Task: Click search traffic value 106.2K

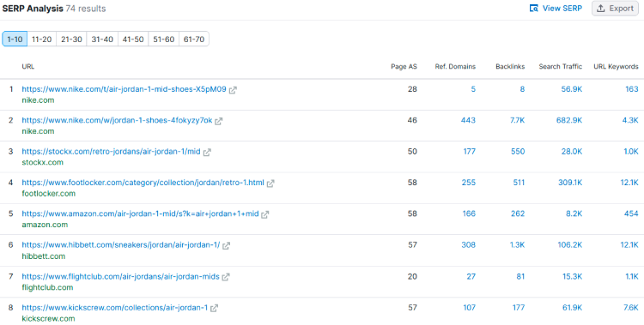Action: tap(569, 245)
